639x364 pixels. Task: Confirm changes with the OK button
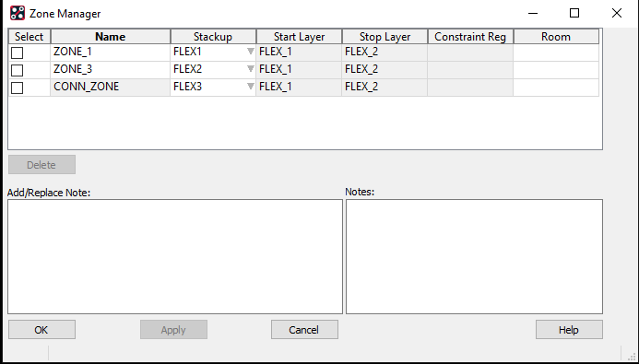pyautogui.click(x=41, y=329)
